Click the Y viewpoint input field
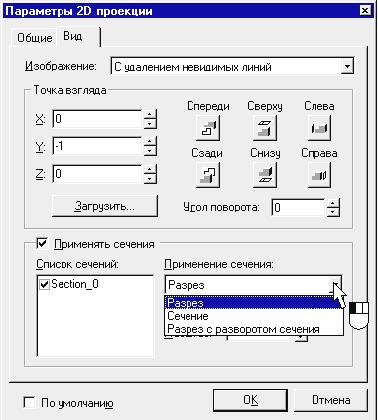This screenshot has width=378, height=420. coord(97,146)
